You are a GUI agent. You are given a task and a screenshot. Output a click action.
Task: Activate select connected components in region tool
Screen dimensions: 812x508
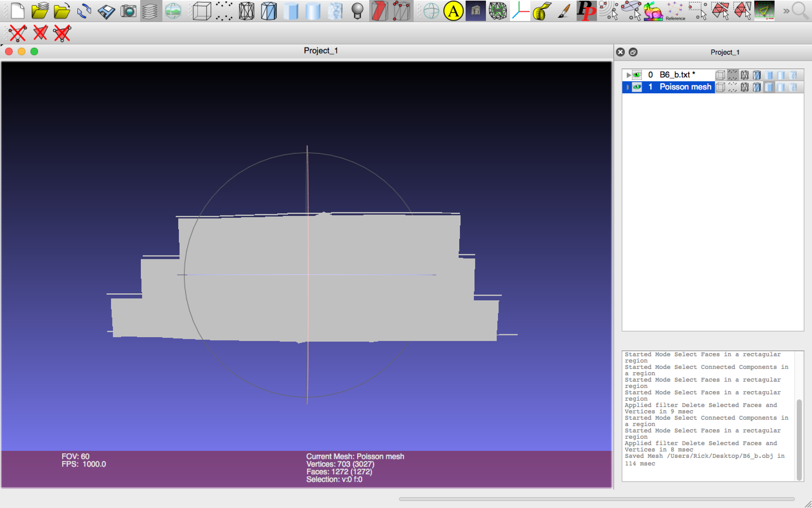[742, 11]
